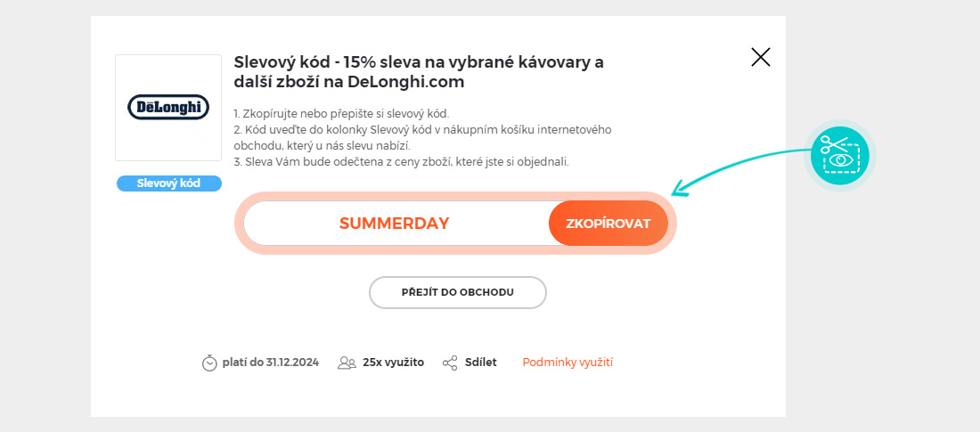The height and width of the screenshot is (432, 980).
Task: Select the SUMMERDAY code text
Action: pos(394,224)
